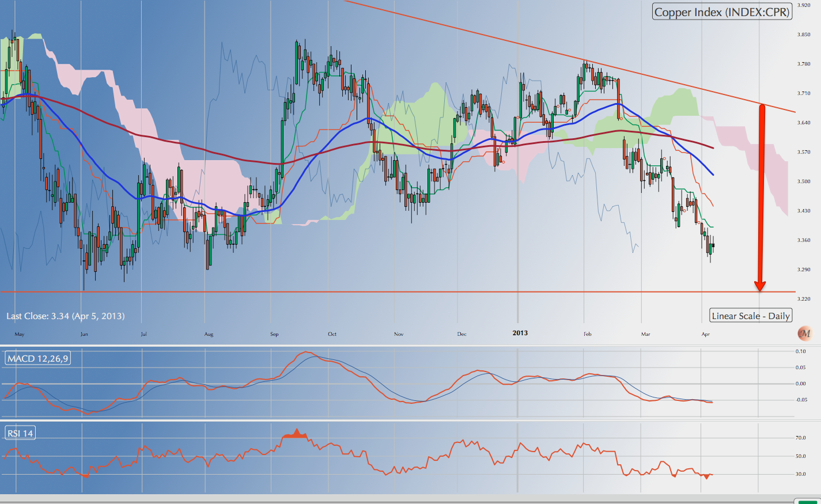Click the Dec label on time axis
Screen dimensions: 821x504
(x=461, y=334)
